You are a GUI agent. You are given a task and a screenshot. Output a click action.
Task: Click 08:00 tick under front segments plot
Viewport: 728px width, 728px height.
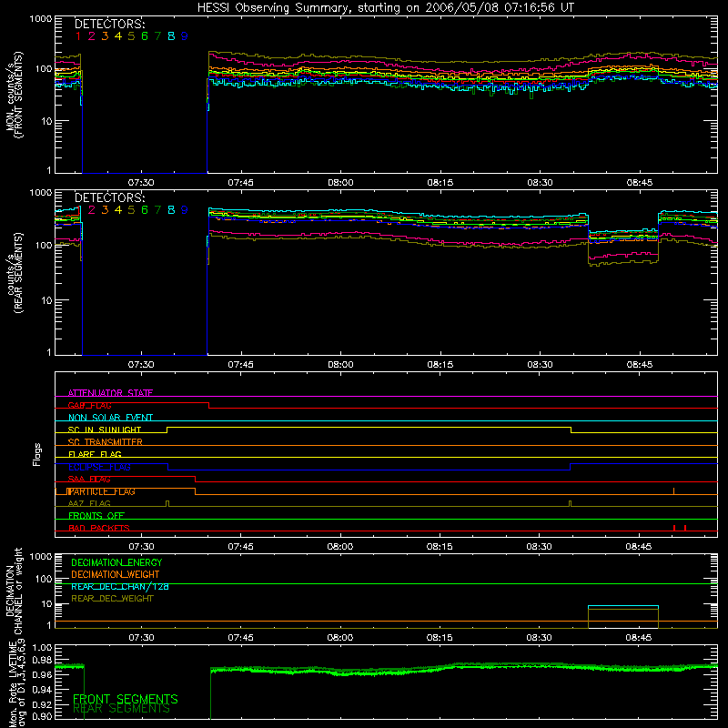pos(340,183)
